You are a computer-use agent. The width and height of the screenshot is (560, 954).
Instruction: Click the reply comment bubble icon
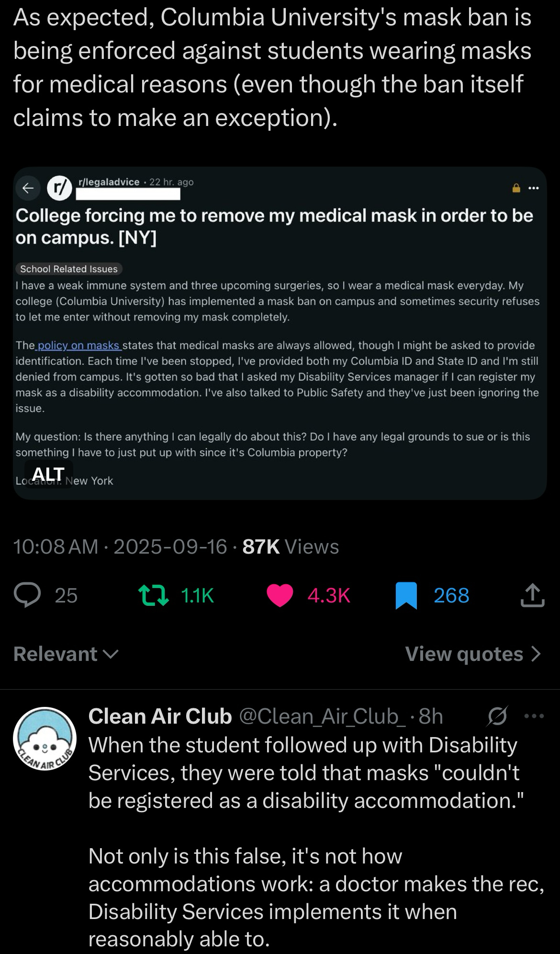[x=27, y=595]
